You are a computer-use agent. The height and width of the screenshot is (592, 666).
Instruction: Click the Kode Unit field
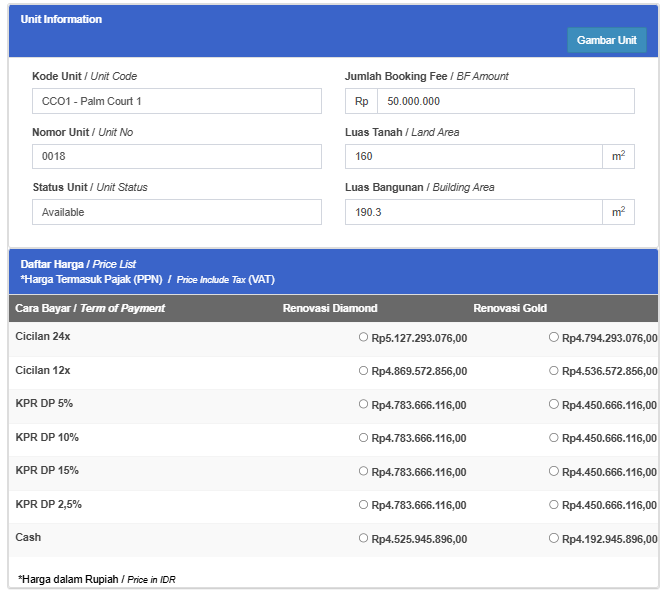pyautogui.click(x=177, y=101)
